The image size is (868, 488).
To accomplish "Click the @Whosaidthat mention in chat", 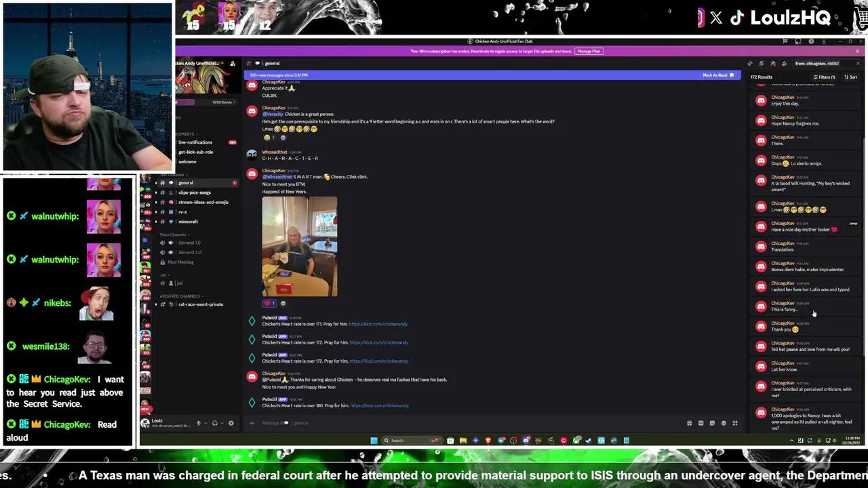I will point(277,177).
